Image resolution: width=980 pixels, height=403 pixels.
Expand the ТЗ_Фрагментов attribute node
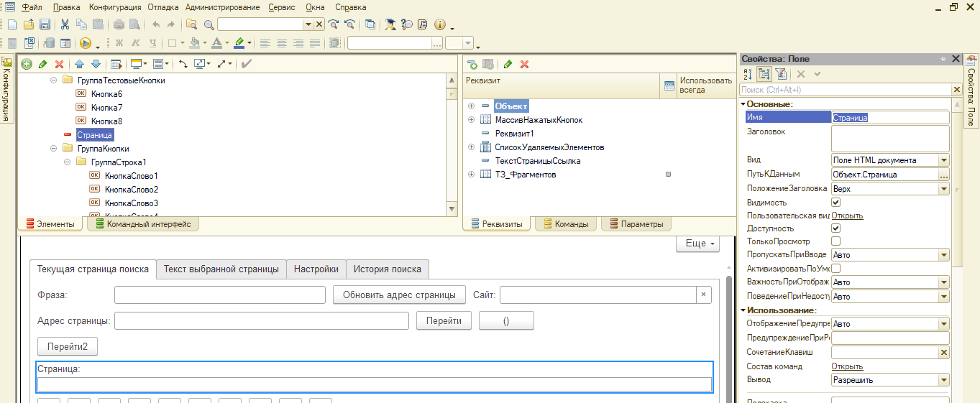[472, 175]
